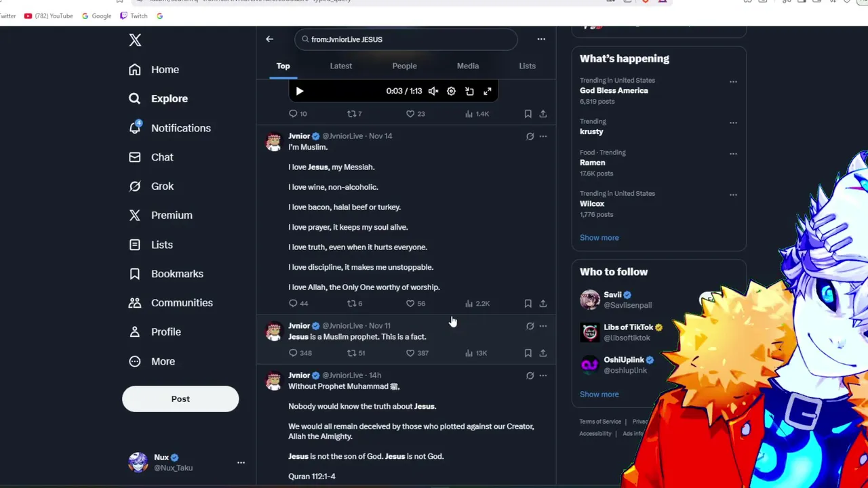
Task: Open video settings gear
Action: tap(451, 91)
